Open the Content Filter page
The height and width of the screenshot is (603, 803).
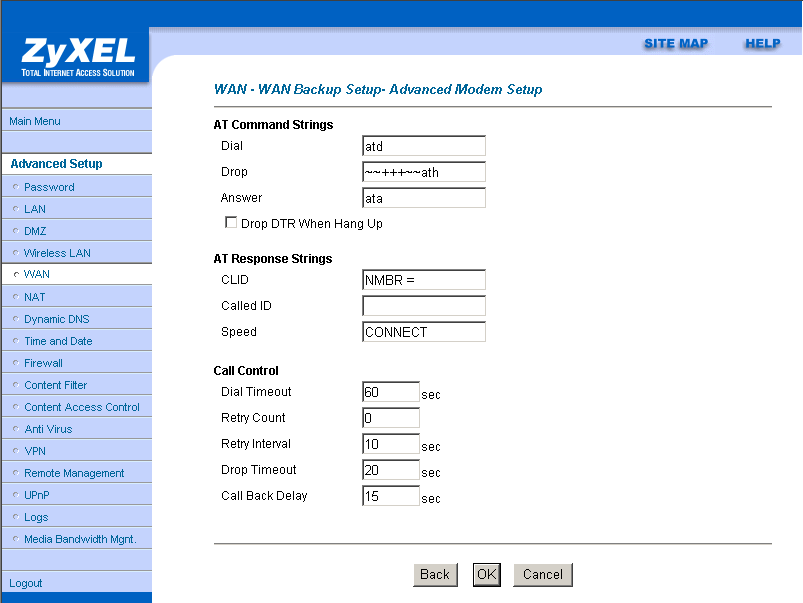(56, 386)
